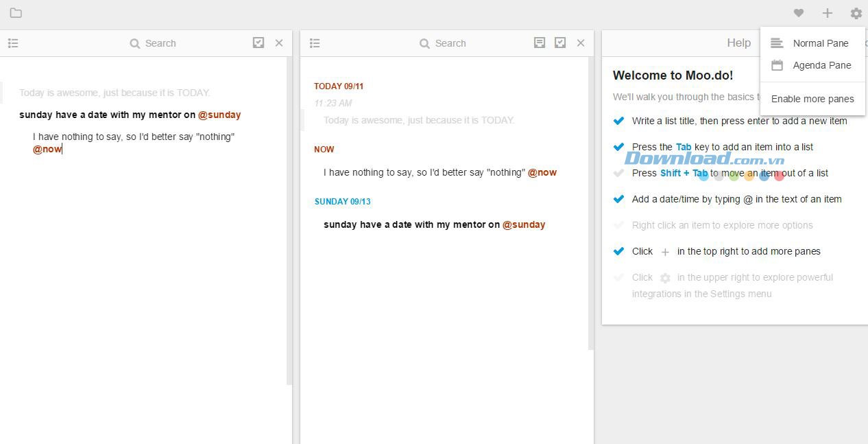
Task: Click the checkmark beside "Write a list title"
Action: click(x=619, y=121)
